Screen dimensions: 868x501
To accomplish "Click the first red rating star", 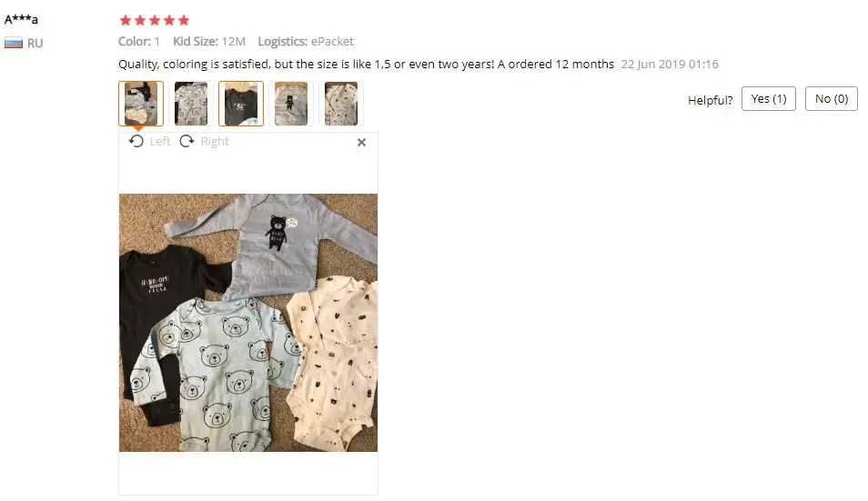I will 126,21.
